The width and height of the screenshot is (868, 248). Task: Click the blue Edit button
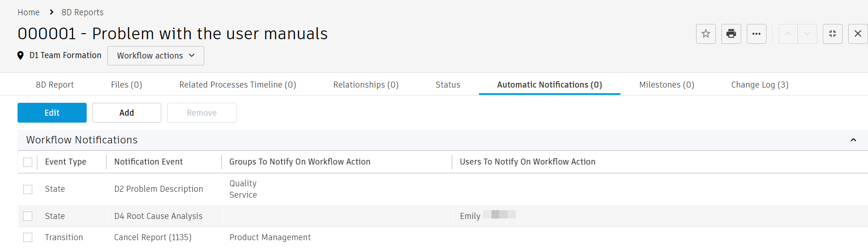(52, 113)
